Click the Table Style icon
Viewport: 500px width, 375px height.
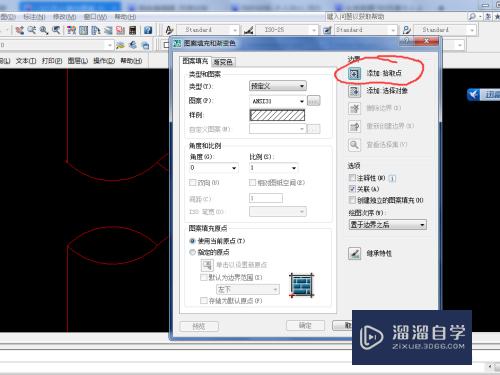327,30
